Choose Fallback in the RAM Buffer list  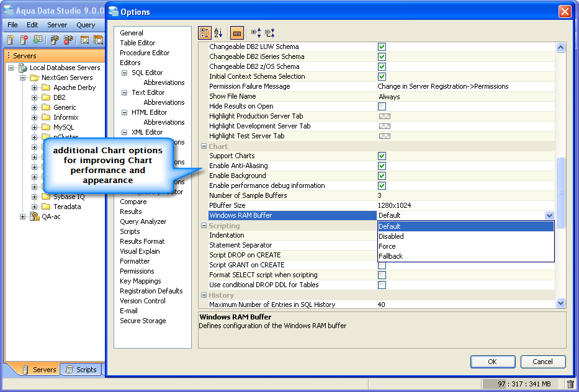pyautogui.click(x=465, y=256)
